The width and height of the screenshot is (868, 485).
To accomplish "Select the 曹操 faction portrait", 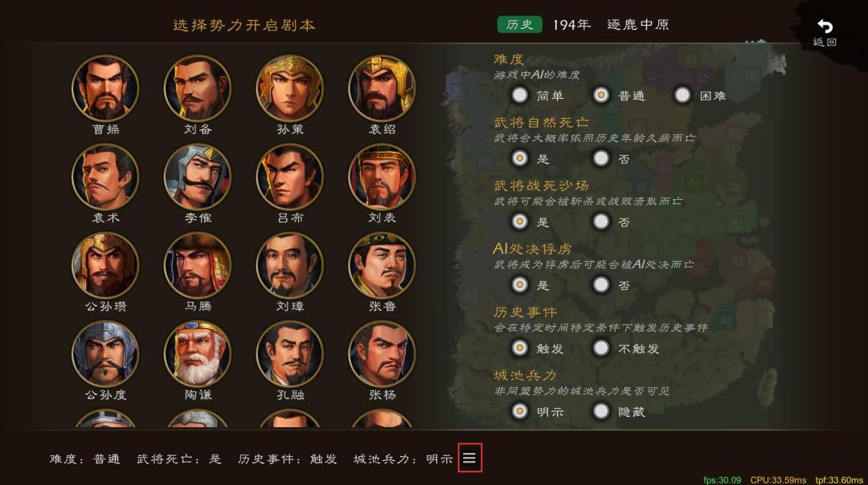I will coord(105,88).
